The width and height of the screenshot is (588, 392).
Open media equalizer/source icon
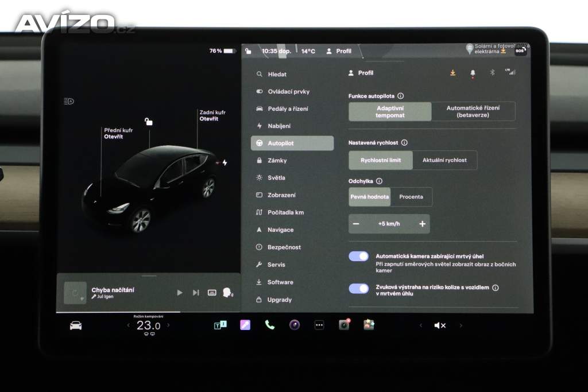[212, 293]
